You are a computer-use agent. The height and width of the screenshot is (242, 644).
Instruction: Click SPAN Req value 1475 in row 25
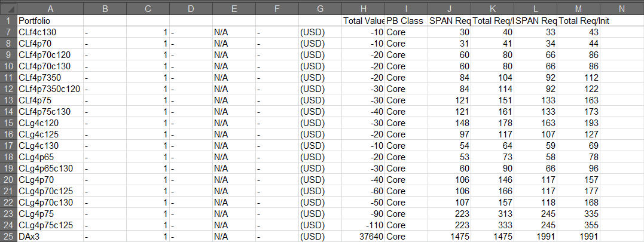449,237
